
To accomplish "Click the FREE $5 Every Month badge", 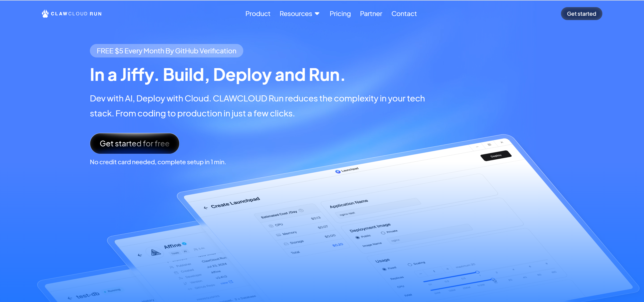I will 167,51.
